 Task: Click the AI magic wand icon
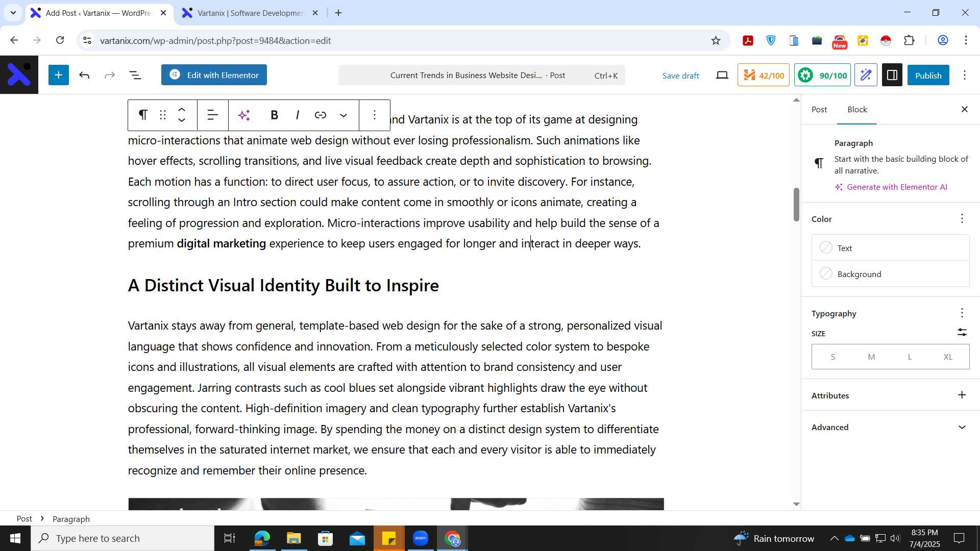866,76
